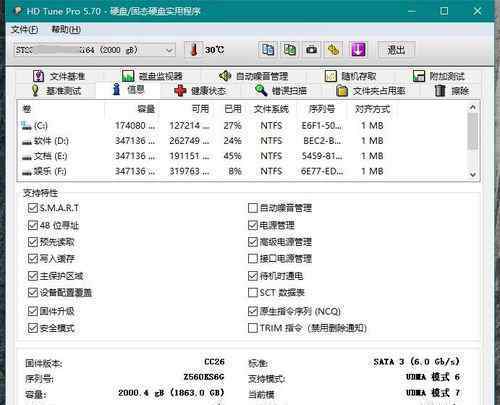Screen dimensions: 500x405
Task: Toggle the S.M.A.R.T checkbox
Action: [x=32, y=208]
